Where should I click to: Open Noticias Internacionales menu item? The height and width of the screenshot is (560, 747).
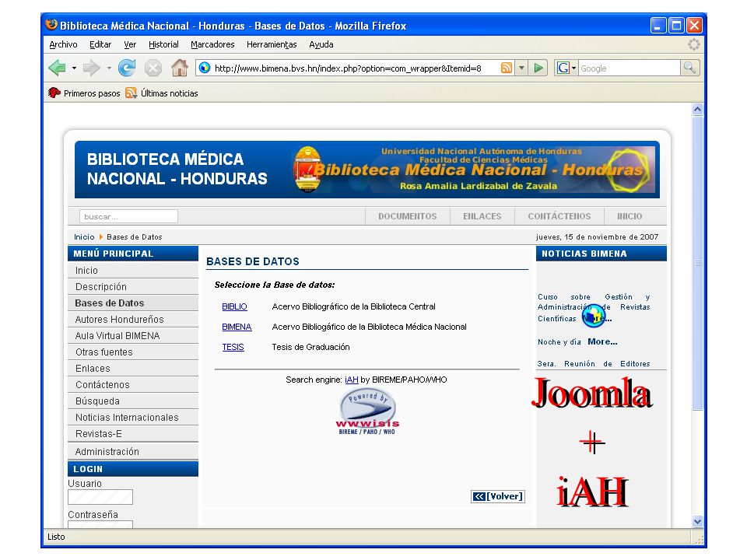tap(133, 417)
